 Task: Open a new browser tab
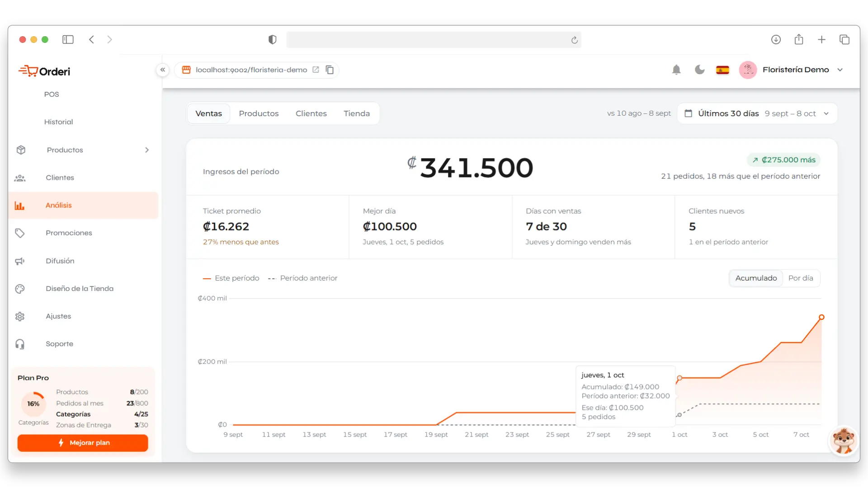pyautogui.click(x=821, y=39)
